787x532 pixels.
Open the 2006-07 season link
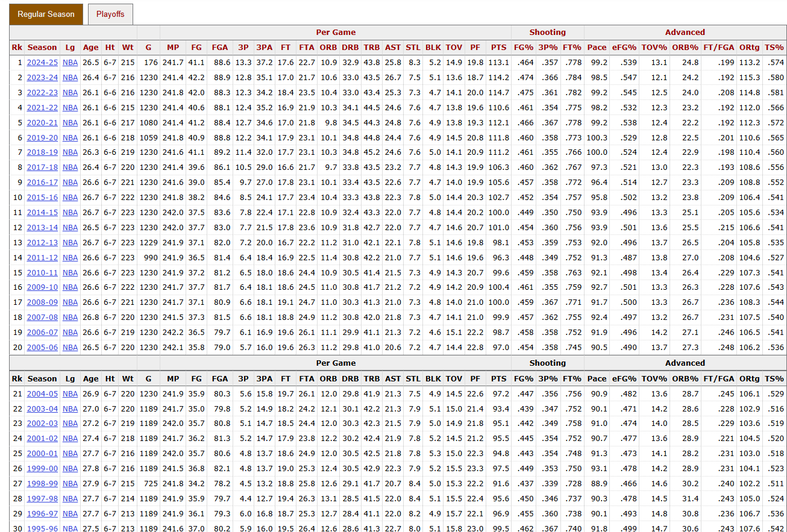pos(42,333)
